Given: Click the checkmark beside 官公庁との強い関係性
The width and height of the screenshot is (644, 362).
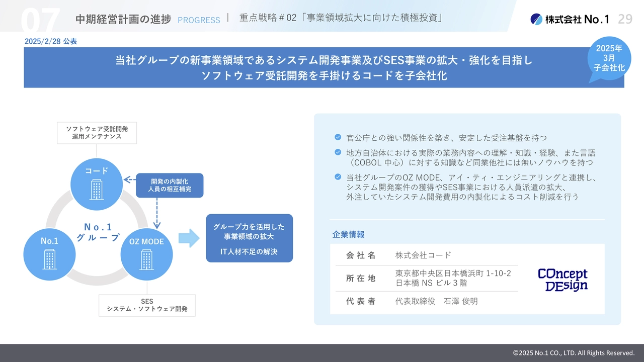Looking at the screenshot, I should (x=338, y=137).
